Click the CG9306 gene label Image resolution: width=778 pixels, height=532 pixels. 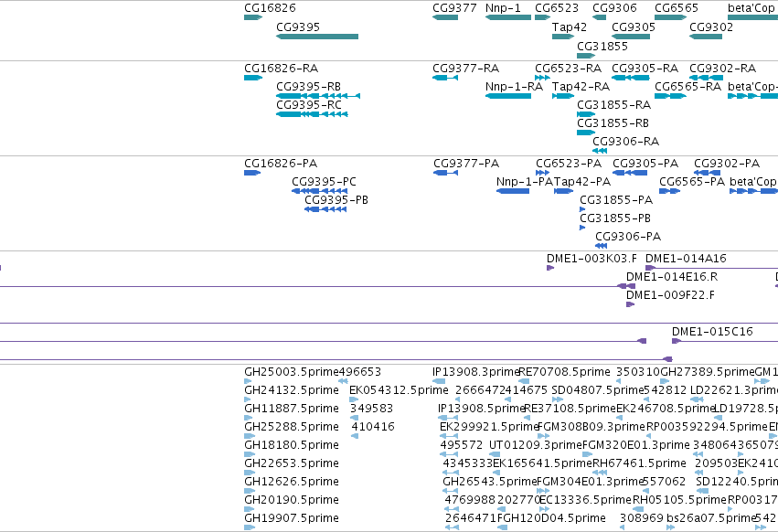click(614, 8)
